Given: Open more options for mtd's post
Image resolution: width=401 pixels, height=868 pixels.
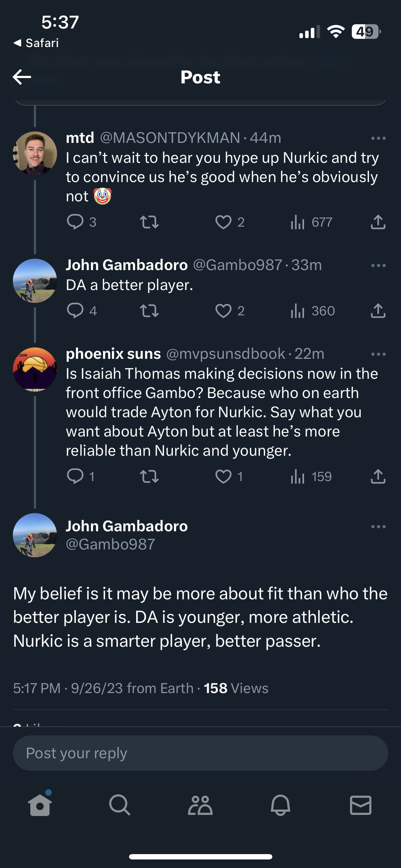Looking at the screenshot, I should pos(378,138).
